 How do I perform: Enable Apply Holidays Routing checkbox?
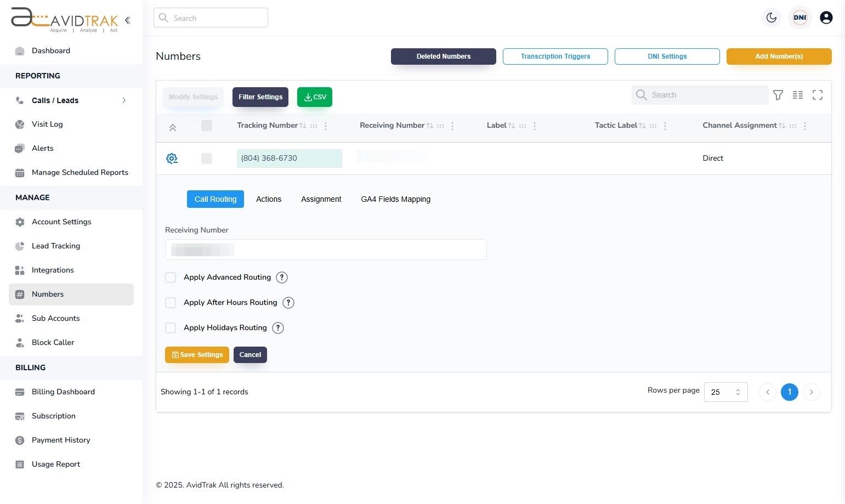[171, 328]
